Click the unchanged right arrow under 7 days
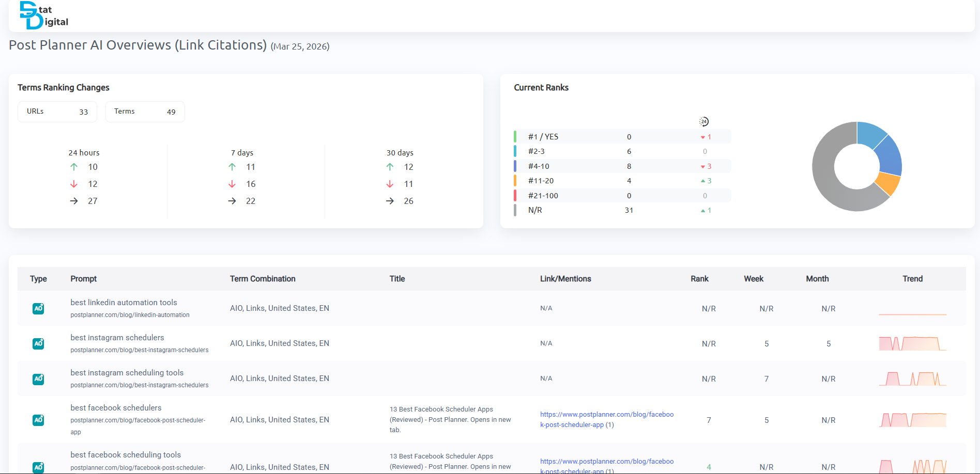Viewport: 980px width, 474px height. click(232, 201)
